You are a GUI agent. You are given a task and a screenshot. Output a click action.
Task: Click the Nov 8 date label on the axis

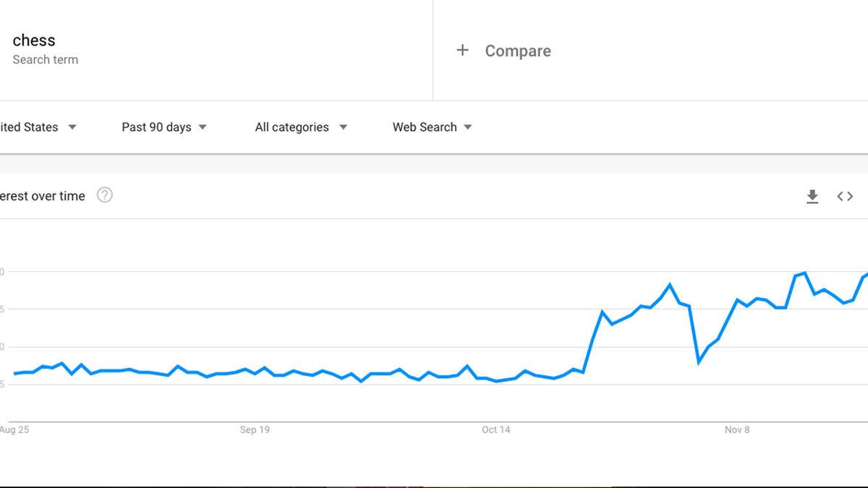(737, 429)
